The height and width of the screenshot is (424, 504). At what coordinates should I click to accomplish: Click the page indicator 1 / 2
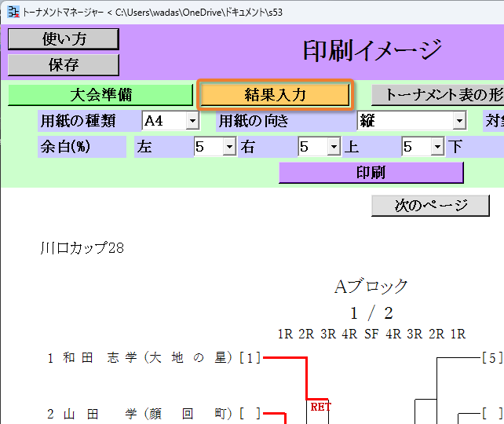pyautogui.click(x=371, y=313)
